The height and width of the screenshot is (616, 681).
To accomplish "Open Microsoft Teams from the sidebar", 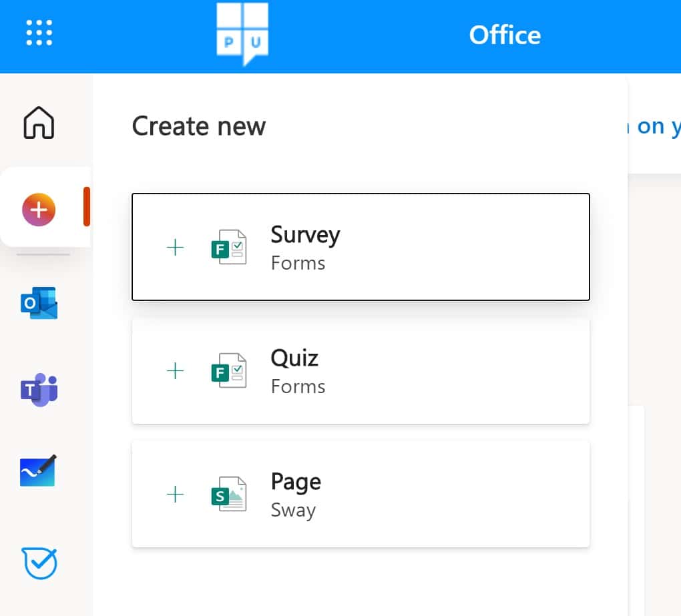I will (x=39, y=389).
